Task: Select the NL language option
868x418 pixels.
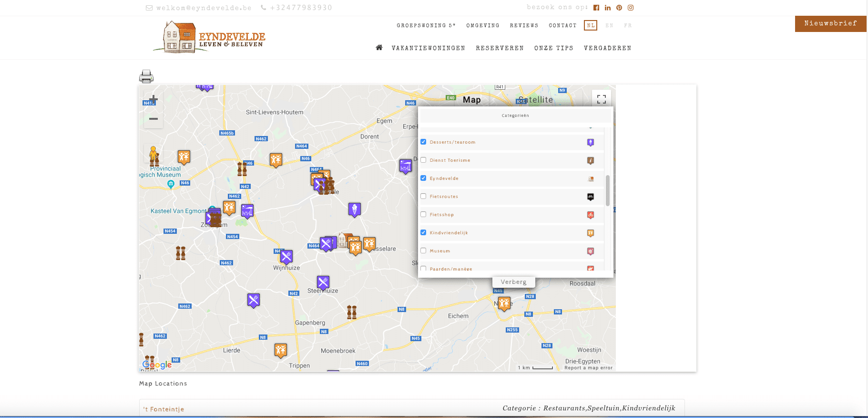Action: pyautogui.click(x=591, y=25)
